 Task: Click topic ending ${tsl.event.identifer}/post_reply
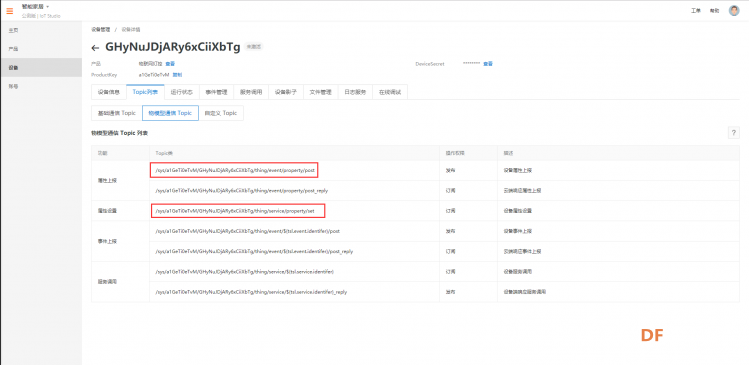[x=254, y=251]
